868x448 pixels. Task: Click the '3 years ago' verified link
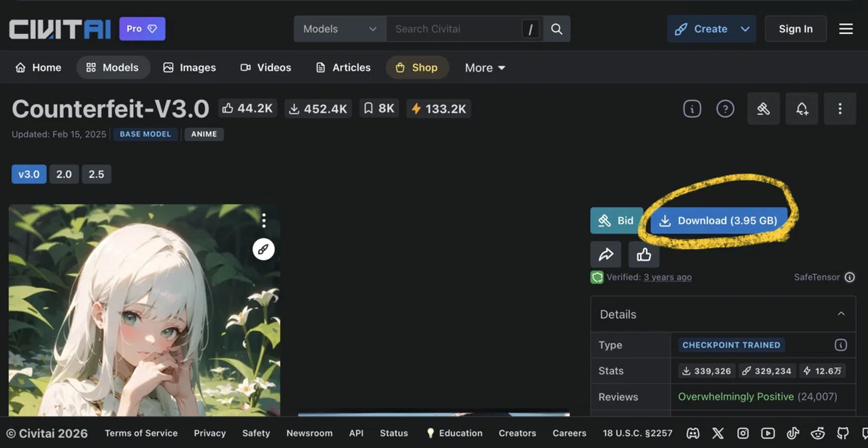(x=668, y=277)
